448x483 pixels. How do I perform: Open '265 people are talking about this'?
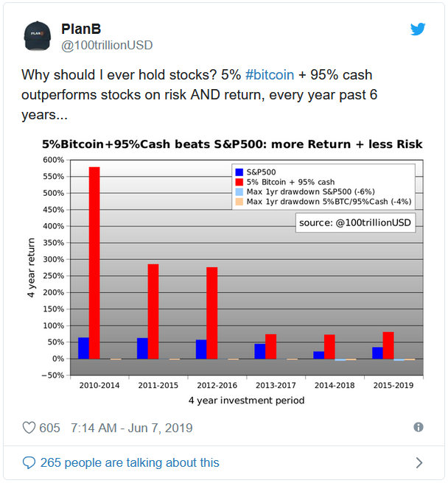[x=130, y=462]
